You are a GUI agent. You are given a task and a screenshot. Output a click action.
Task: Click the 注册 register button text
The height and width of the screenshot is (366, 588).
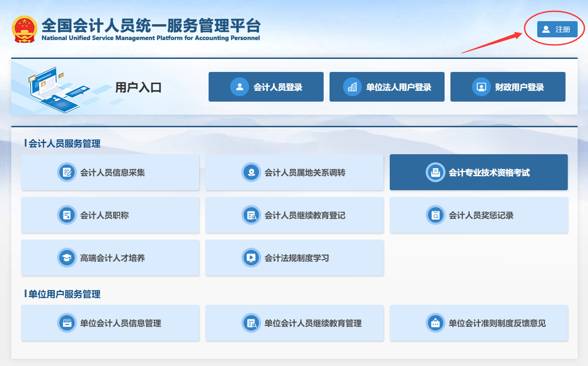pyautogui.click(x=563, y=29)
